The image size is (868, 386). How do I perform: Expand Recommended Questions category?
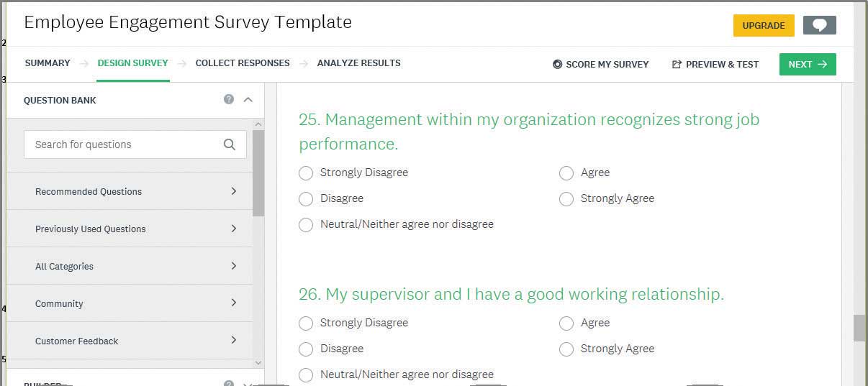234,191
